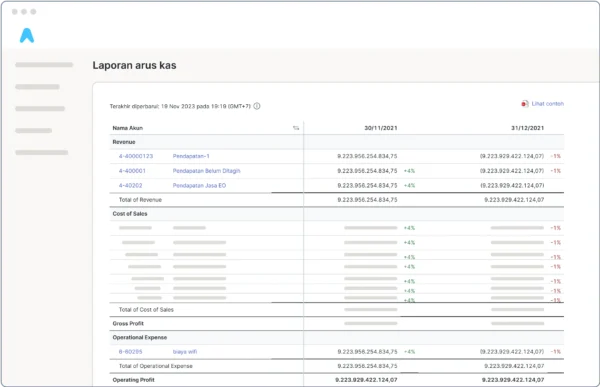Click the Total of Cost of Sales label
The image size is (600, 387).
pyautogui.click(x=146, y=310)
